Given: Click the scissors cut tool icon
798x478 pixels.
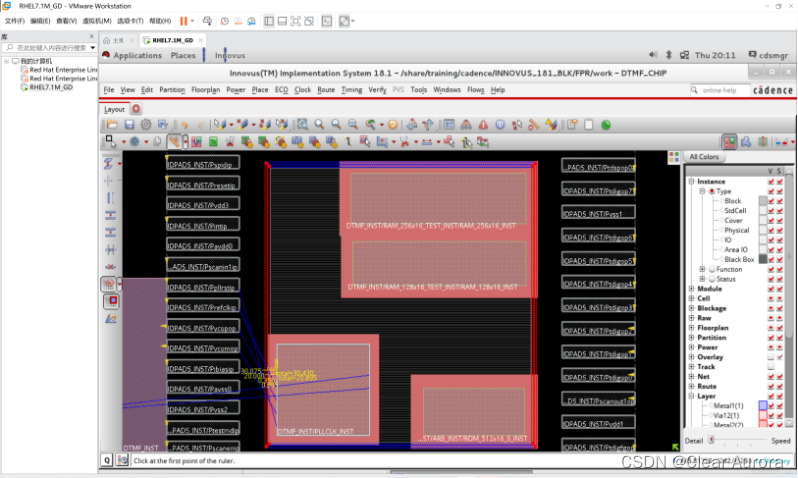Looking at the screenshot, I should (x=405, y=142).
